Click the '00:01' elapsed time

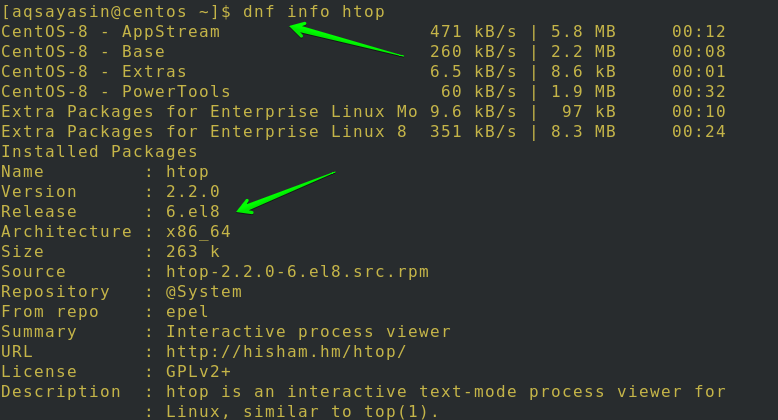699,71
